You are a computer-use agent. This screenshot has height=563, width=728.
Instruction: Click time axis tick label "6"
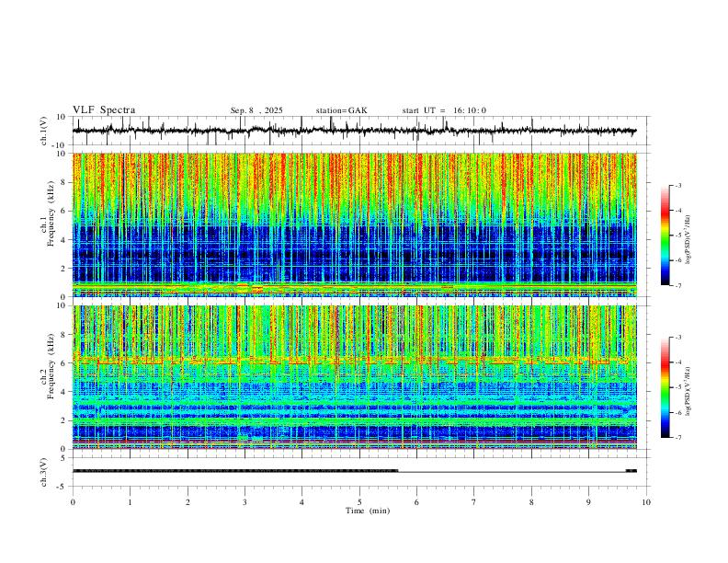[417, 502]
